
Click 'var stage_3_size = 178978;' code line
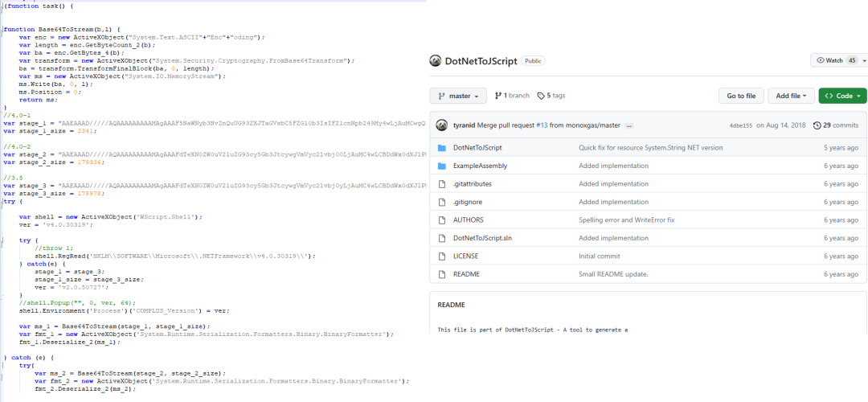pyautogui.click(x=54, y=194)
